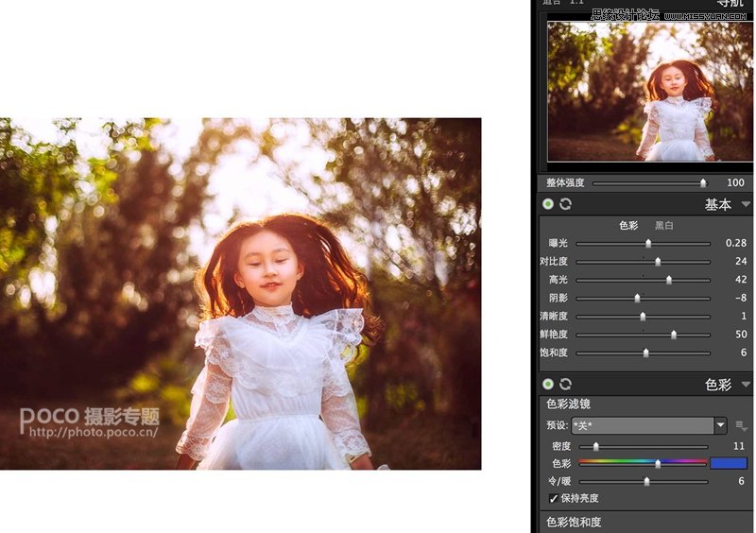This screenshot has width=756, height=533.
Task: Click the 对比度 value 24
Action: coord(741,262)
